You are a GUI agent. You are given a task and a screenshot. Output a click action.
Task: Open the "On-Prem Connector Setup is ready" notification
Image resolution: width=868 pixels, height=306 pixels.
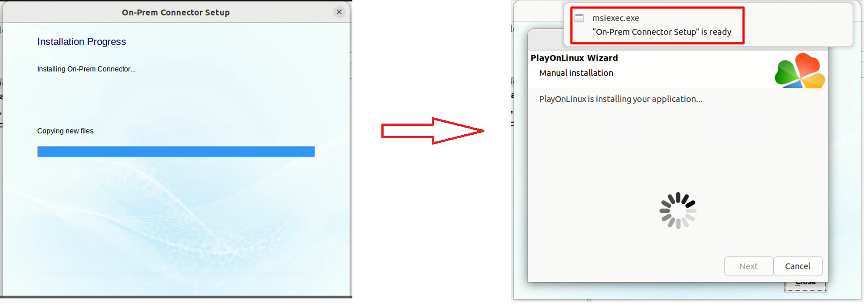662,32
